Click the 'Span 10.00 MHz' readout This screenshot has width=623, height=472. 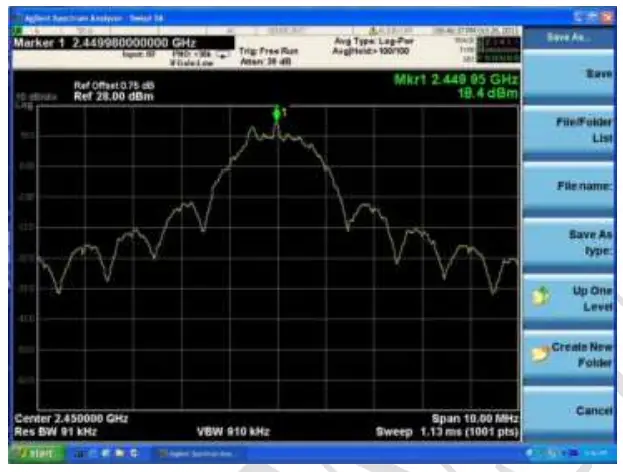point(475,419)
